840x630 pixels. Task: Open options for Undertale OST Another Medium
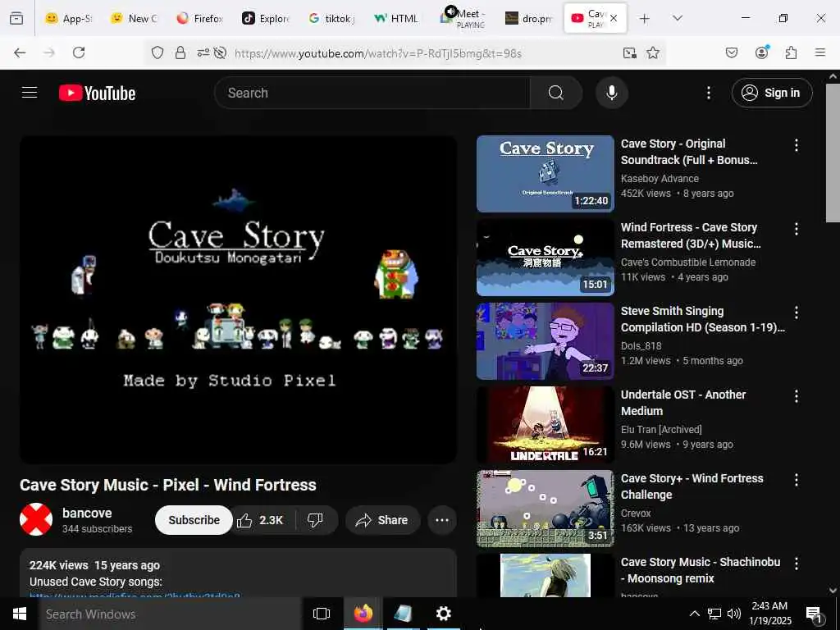pyautogui.click(x=796, y=396)
